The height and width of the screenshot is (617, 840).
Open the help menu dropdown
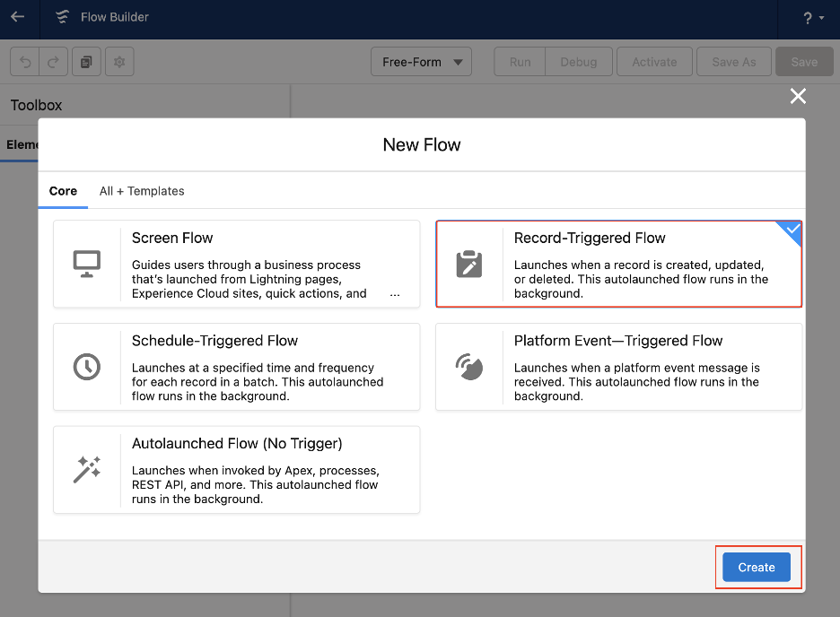pos(810,17)
